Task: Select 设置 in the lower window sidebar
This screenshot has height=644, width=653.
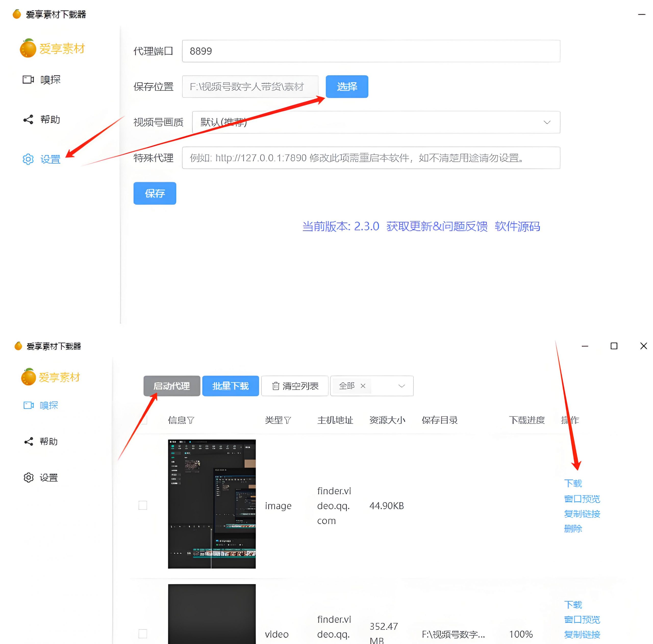Action: coord(49,478)
